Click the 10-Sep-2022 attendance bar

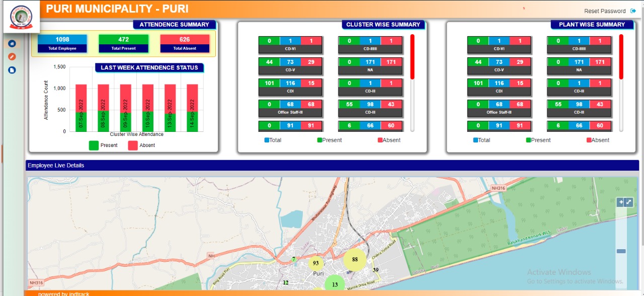tap(148, 108)
